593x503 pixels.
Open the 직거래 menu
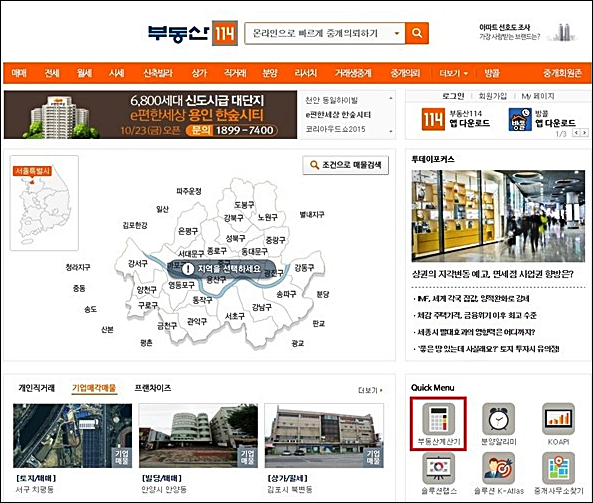click(x=235, y=73)
